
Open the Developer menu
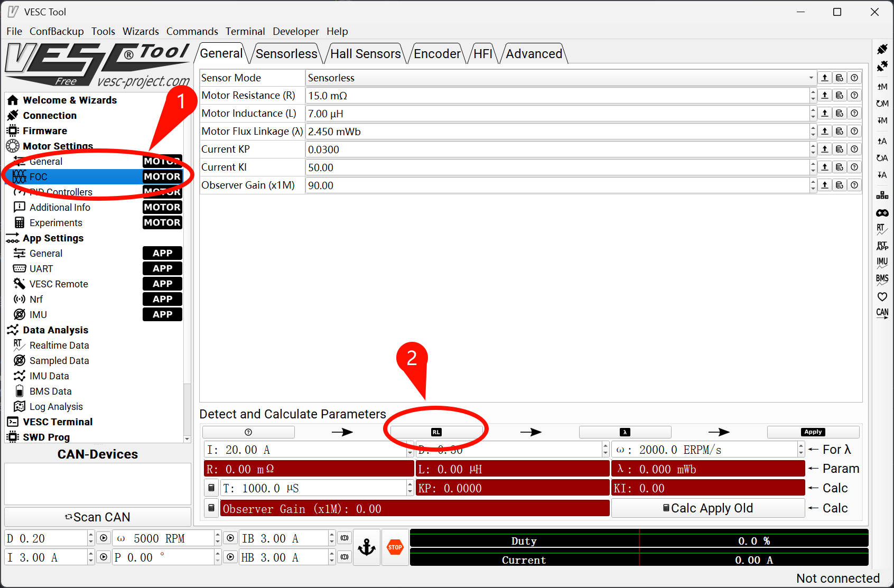pos(296,31)
